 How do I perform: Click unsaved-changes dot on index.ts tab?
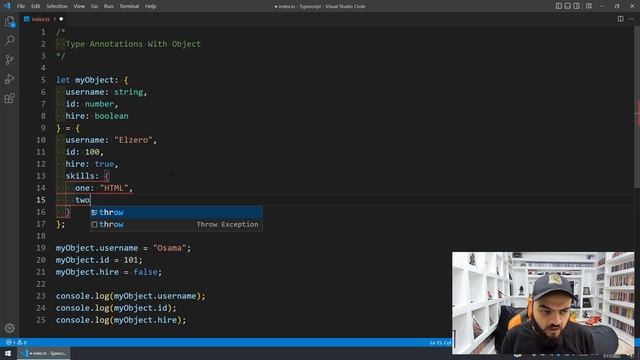61,19
